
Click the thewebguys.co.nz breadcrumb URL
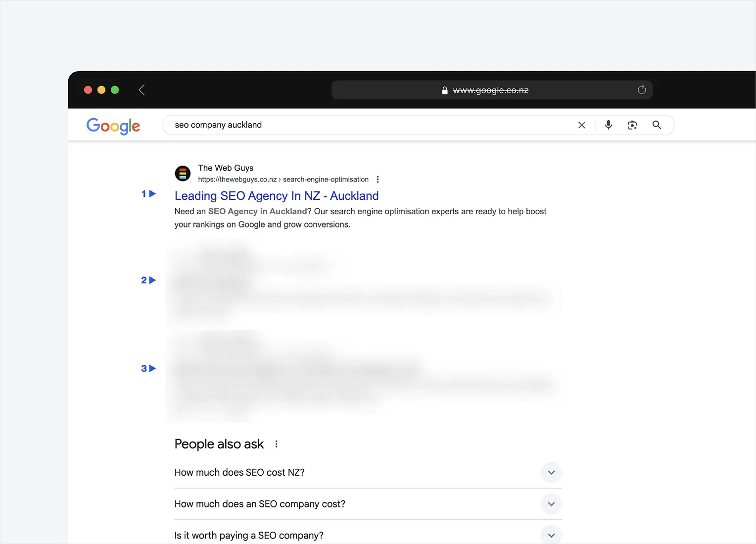pyautogui.click(x=283, y=180)
